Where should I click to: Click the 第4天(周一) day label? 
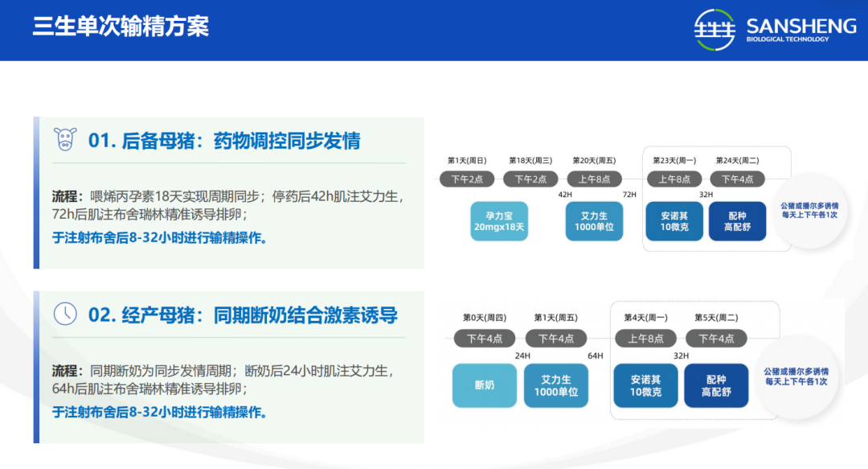click(x=645, y=318)
